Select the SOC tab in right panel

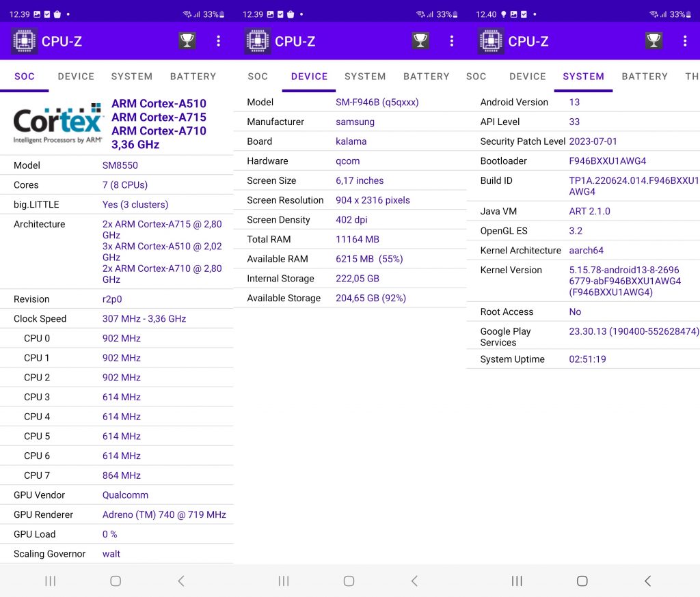pyautogui.click(x=476, y=77)
